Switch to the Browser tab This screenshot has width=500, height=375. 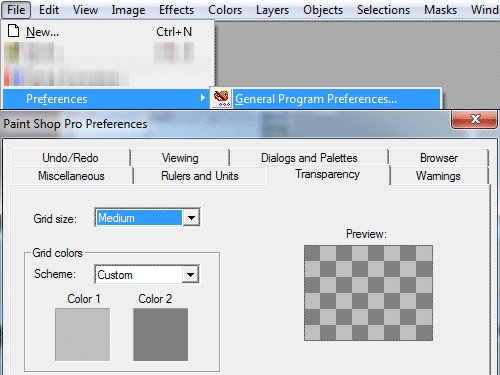coord(439,158)
